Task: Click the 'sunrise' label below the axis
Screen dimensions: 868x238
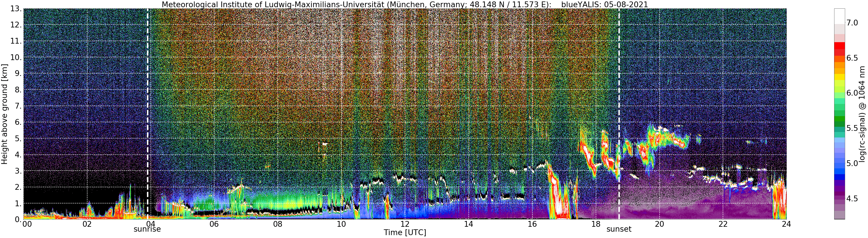Action: 147,229
